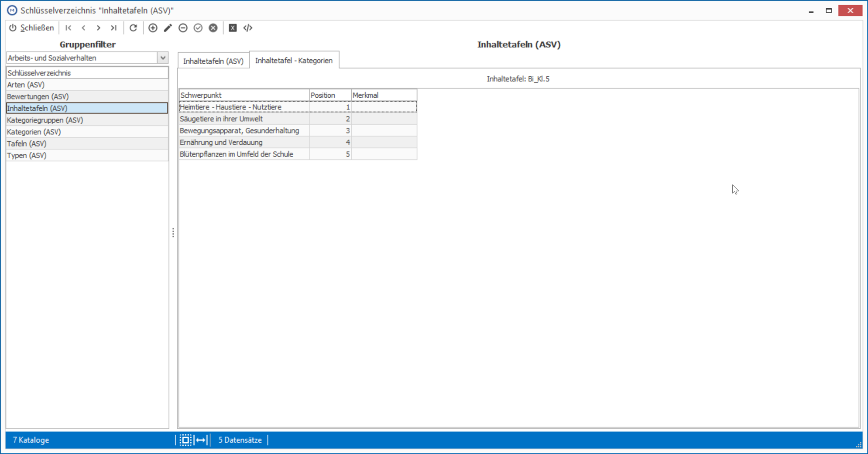The height and width of the screenshot is (454, 868).
Task: Cancel changes with the X circle icon
Action: (213, 28)
